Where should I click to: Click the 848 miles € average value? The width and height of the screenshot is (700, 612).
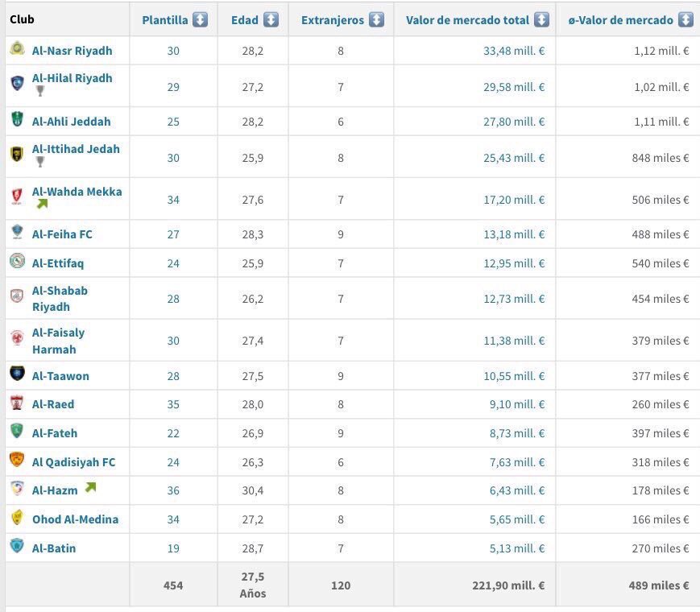click(661, 158)
